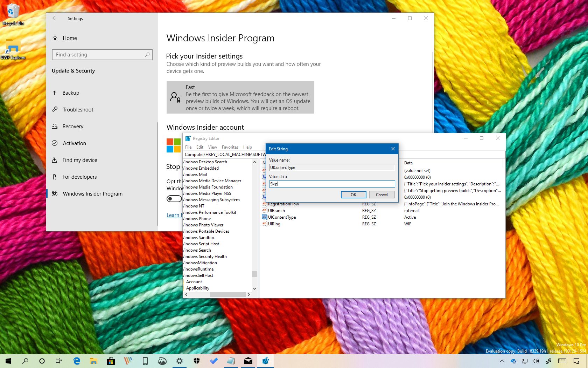Confirm Edit String with OK

353,195
